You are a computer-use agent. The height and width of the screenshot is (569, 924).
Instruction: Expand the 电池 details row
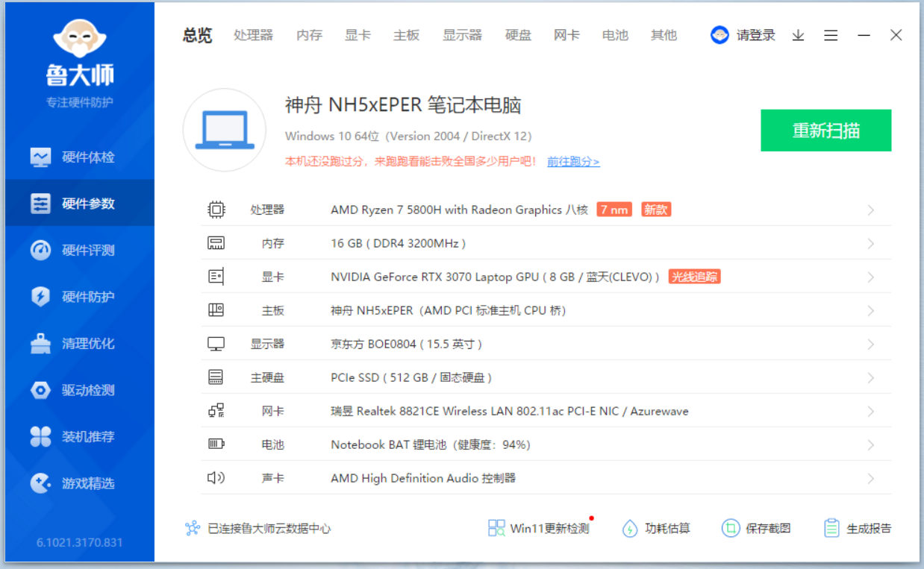(871, 444)
